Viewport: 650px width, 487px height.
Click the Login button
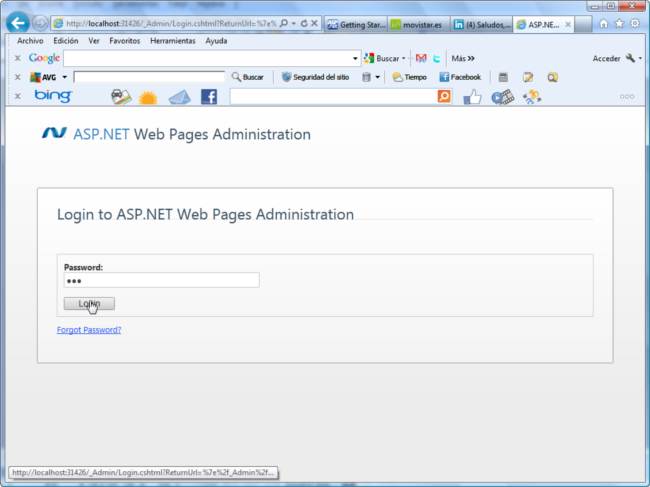[89, 304]
